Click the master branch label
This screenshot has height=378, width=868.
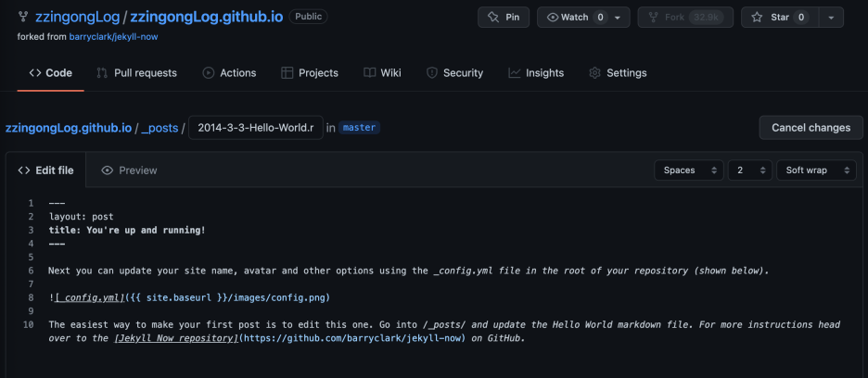(359, 128)
